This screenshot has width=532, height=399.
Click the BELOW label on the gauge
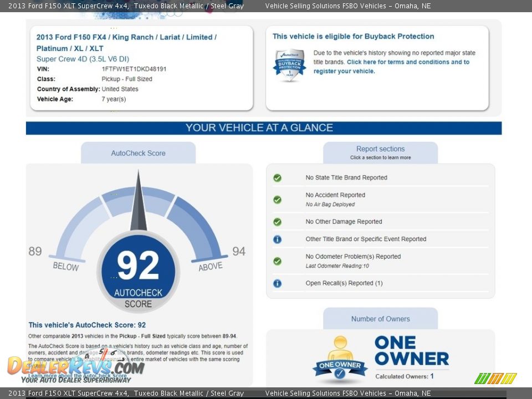(x=66, y=267)
